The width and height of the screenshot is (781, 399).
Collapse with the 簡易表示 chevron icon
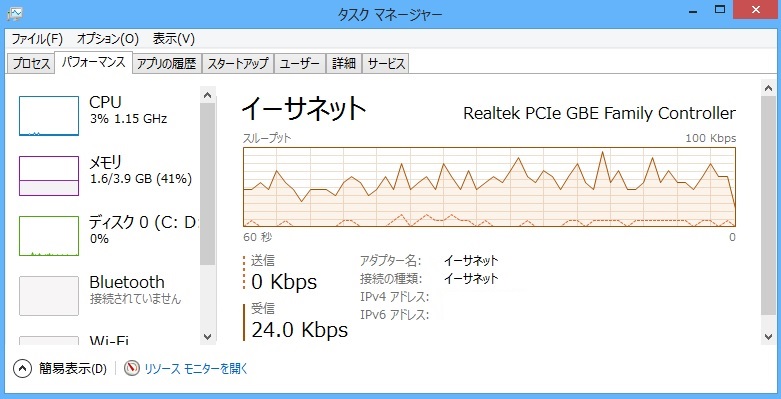(22, 369)
